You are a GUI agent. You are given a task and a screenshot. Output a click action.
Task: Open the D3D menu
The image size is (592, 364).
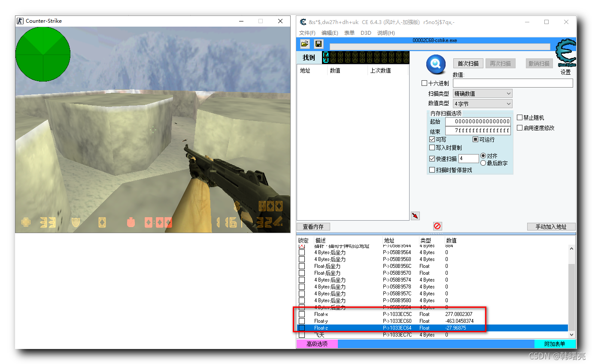pos(366,33)
